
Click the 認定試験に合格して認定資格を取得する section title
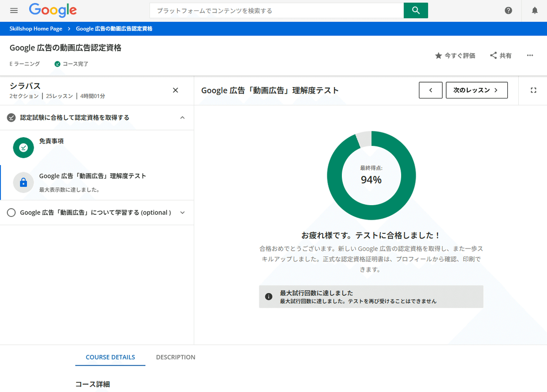pos(75,118)
